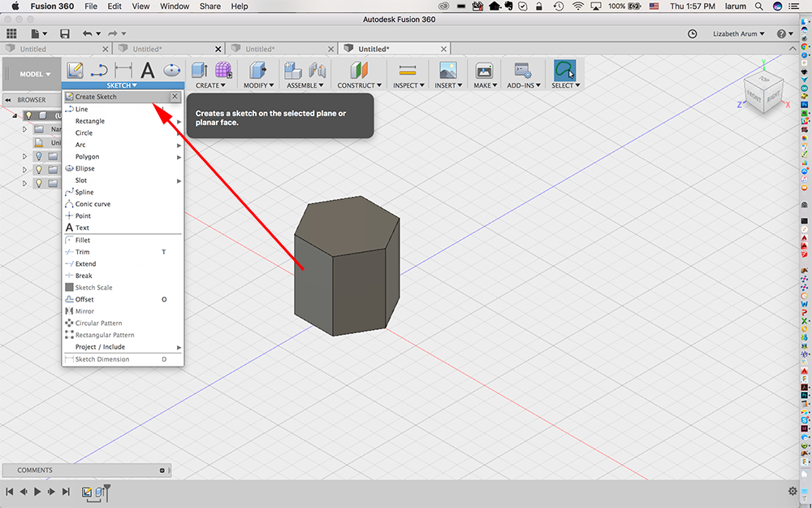Choose the New Component assemble icon
812x508 pixels.
click(x=293, y=70)
